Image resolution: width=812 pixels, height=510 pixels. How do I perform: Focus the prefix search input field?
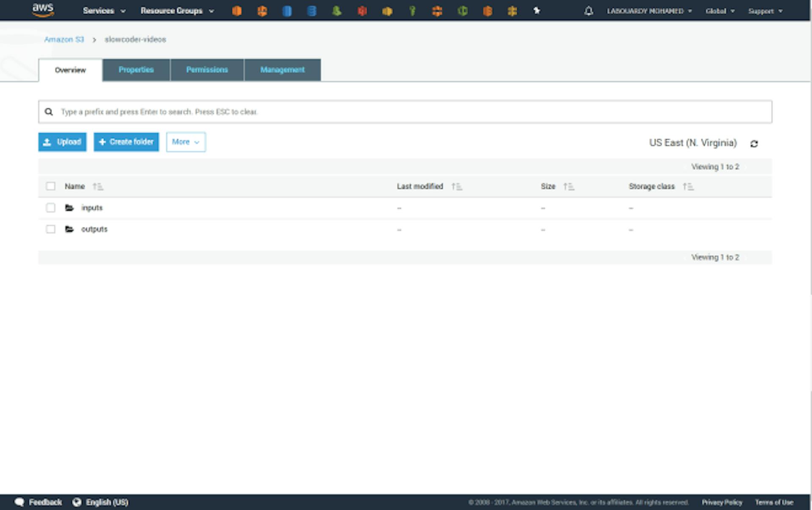(405, 112)
